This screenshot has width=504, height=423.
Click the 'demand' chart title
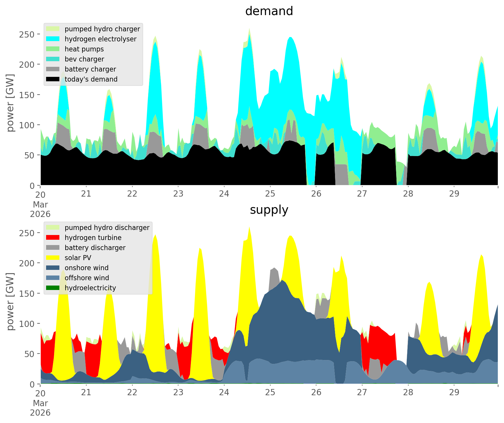pyautogui.click(x=269, y=11)
